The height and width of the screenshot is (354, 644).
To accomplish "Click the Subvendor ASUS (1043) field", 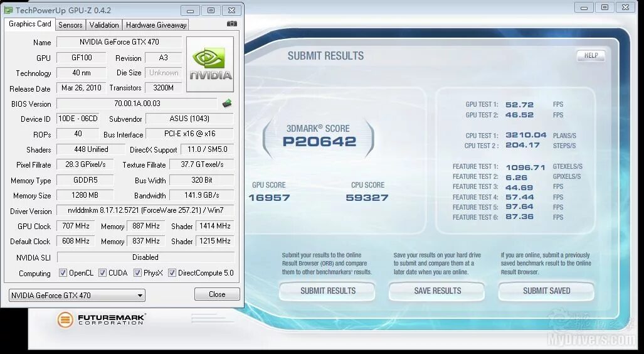I will click(189, 119).
